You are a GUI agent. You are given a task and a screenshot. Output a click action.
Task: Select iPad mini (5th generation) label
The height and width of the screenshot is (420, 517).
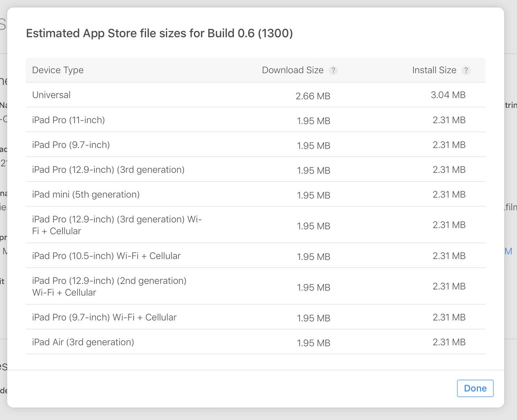[86, 195]
